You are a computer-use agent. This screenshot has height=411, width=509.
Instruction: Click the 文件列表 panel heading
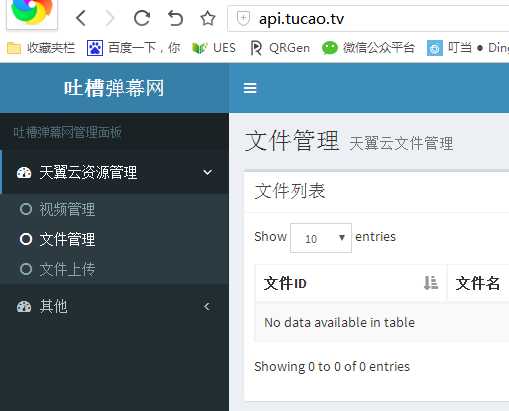(x=290, y=191)
